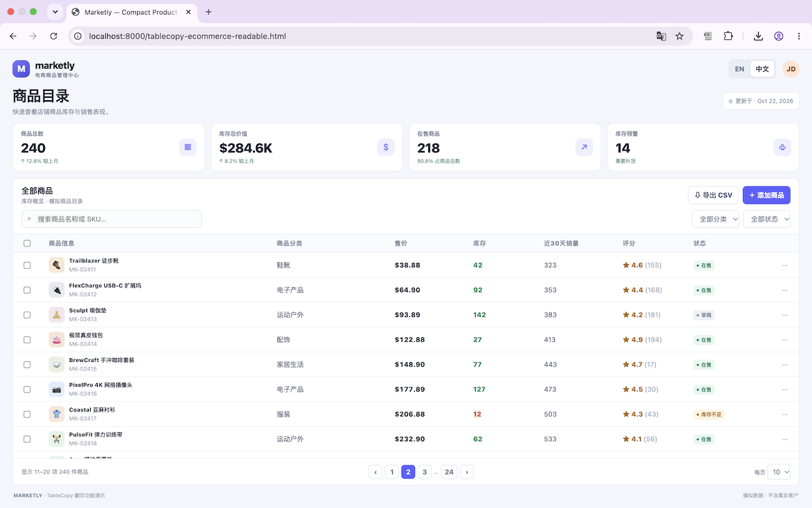Open the more actions menu for 极简真皮钱包
The image size is (812, 508).
pyautogui.click(x=785, y=340)
